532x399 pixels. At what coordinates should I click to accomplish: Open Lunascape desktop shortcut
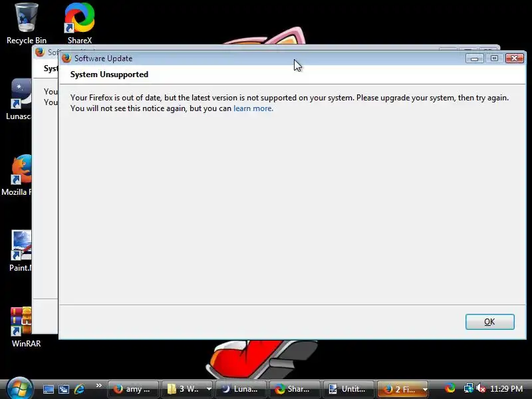(x=19, y=99)
